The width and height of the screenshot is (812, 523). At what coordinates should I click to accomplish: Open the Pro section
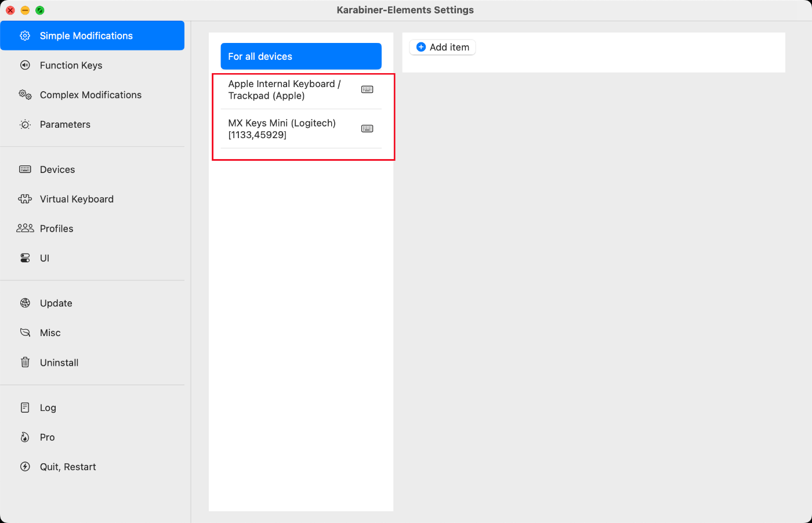(92, 437)
